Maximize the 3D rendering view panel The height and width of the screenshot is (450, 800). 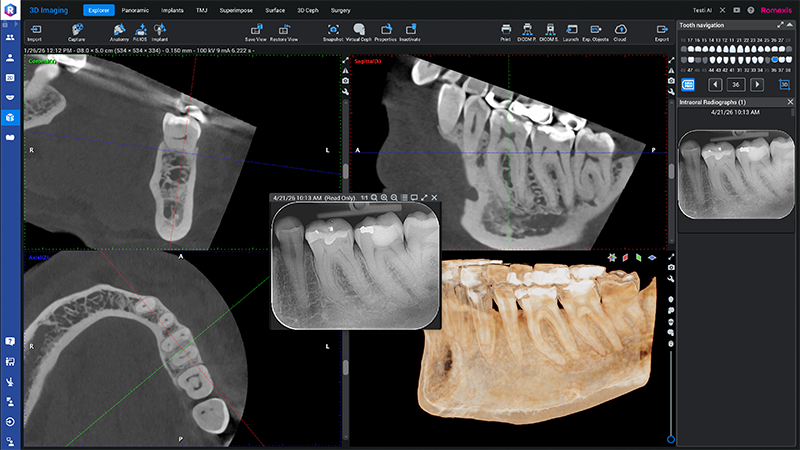671,257
